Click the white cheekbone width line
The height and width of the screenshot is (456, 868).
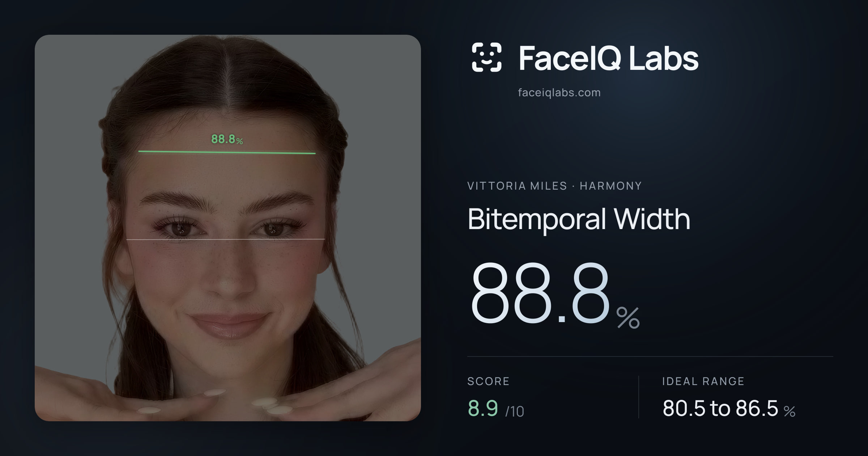tap(226, 239)
